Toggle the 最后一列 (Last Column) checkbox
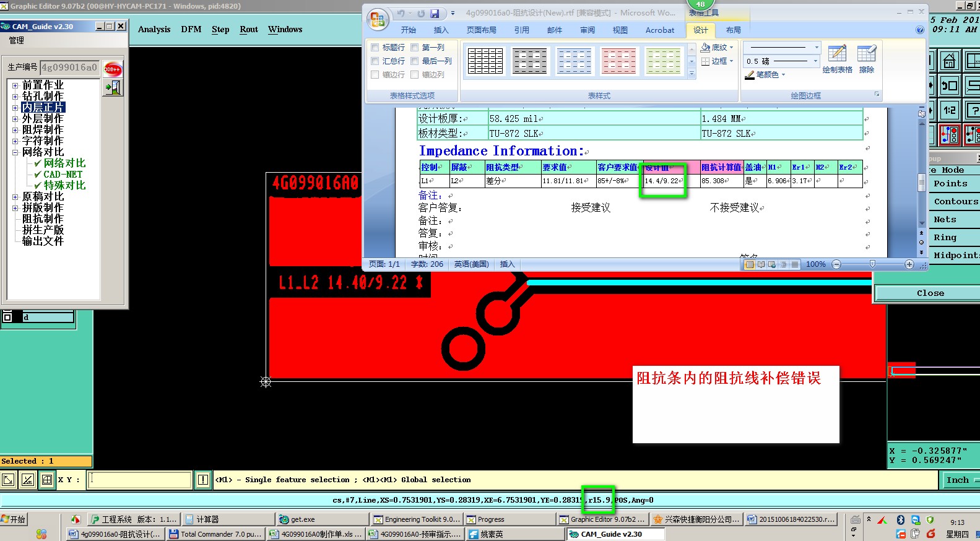 pyautogui.click(x=415, y=61)
